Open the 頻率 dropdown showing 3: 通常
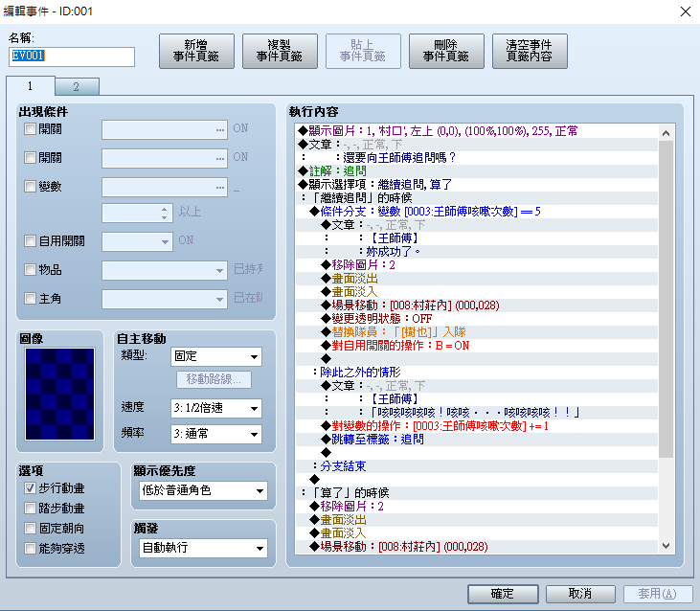The image size is (700, 611). point(216,434)
